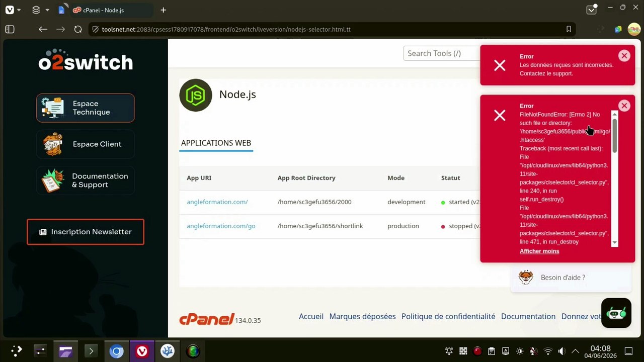Open the file manager taskbar icon
Viewport: 644px width, 362px height.
tap(65, 351)
